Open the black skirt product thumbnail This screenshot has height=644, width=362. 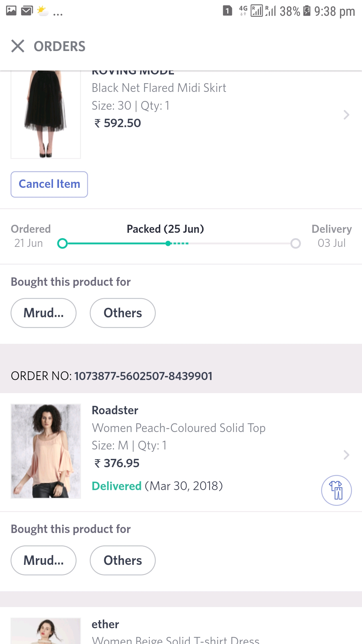46,114
